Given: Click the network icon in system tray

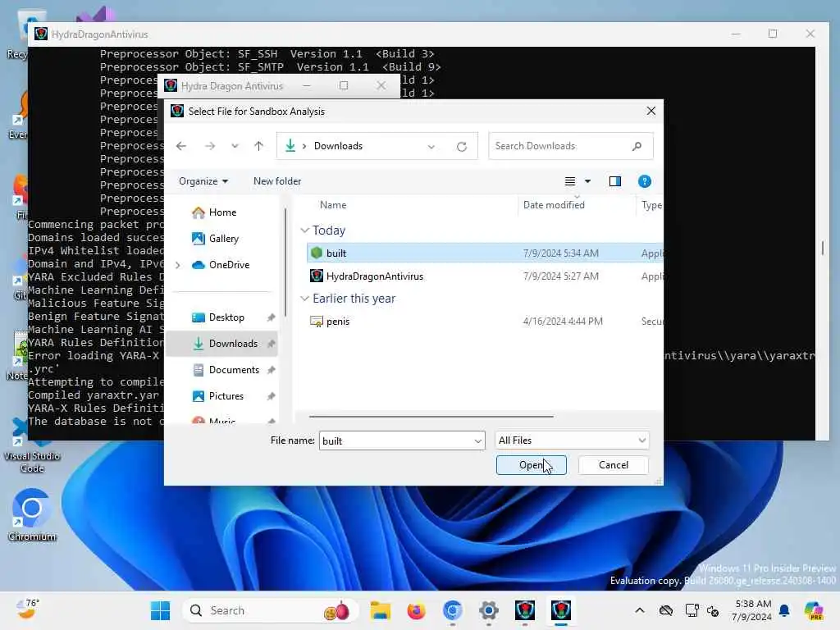Looking at the screenshot, I should (x=692, y=610).
